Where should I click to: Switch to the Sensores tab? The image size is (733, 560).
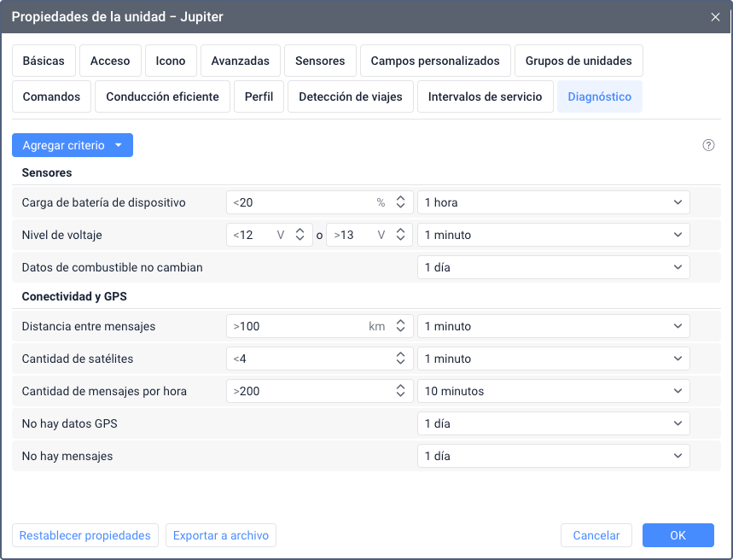pos(320,61)
